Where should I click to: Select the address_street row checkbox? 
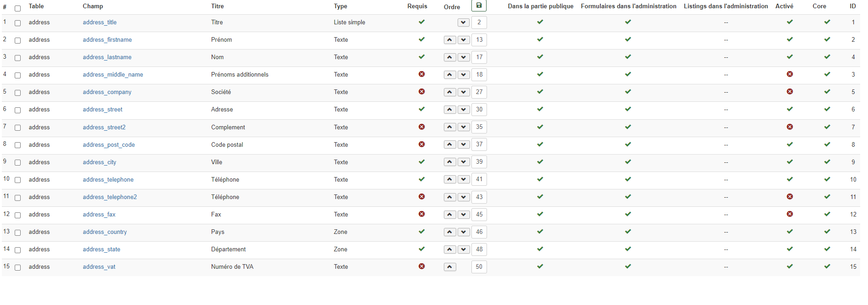(x=18, y=110)
